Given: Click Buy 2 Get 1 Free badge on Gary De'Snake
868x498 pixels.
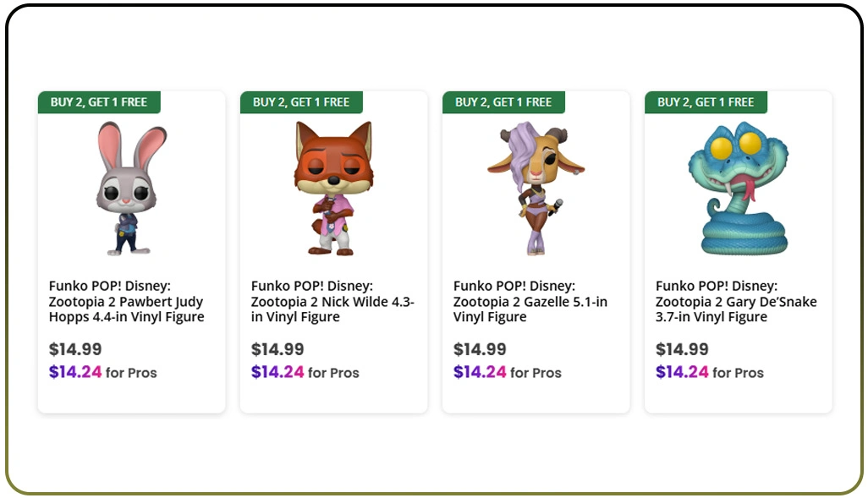Looking at the screenshot, I should click(706, 102).
